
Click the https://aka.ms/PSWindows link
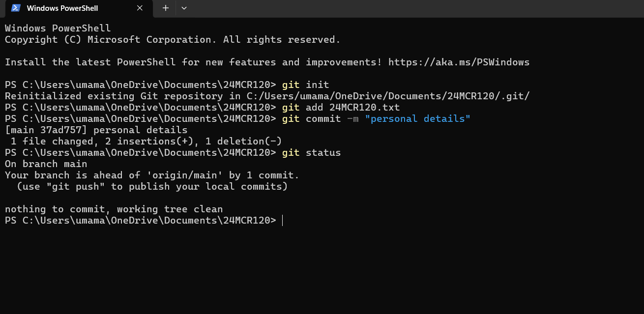[x=459, y=62]
